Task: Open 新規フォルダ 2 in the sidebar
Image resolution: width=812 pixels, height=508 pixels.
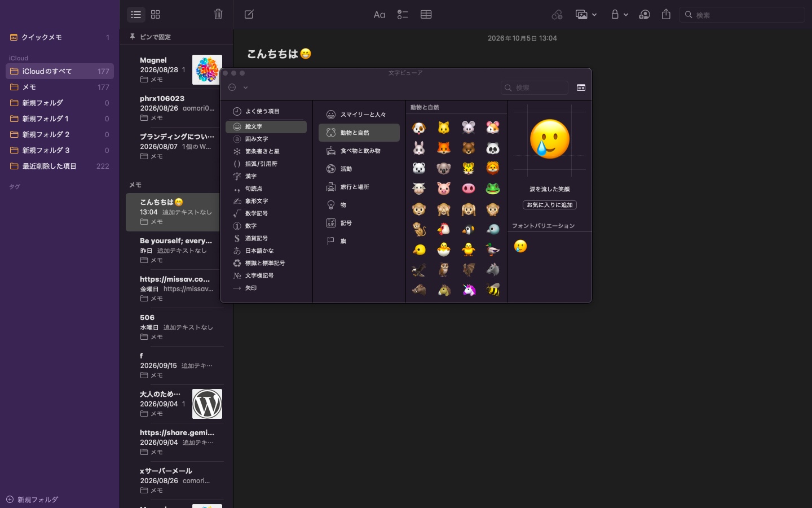Action: 60,134
